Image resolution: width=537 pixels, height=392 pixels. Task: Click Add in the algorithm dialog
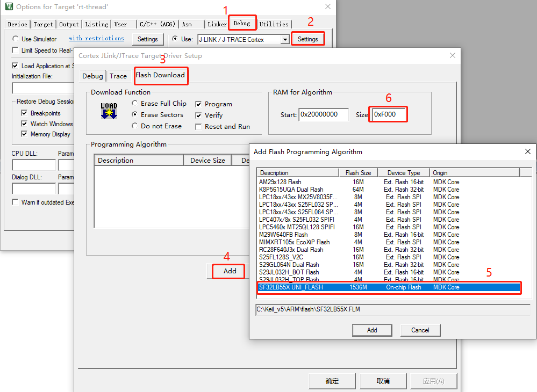372,330
